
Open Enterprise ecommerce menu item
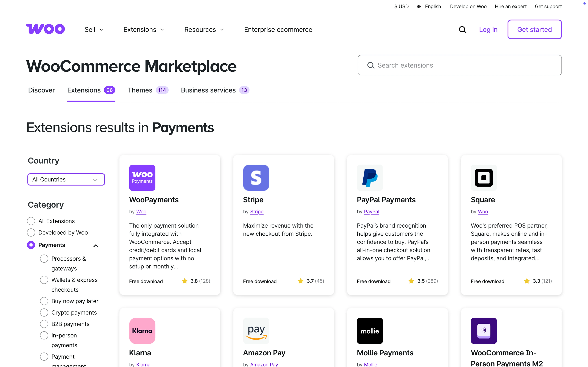(278, 30)
